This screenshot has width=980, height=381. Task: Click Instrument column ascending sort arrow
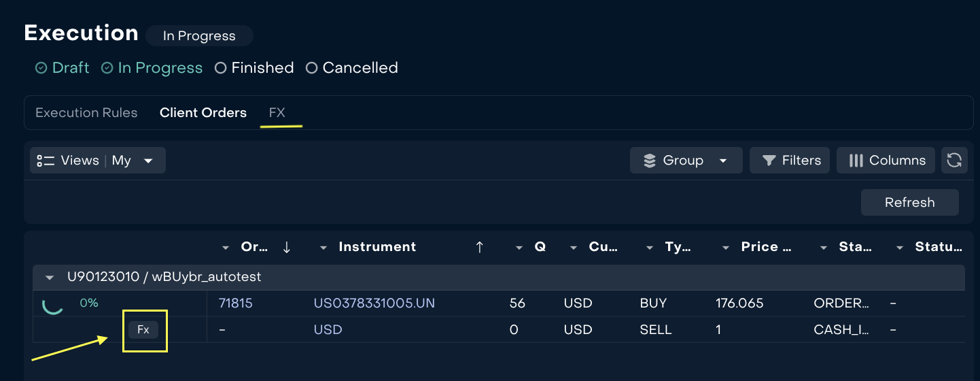(x=480, y=247)
